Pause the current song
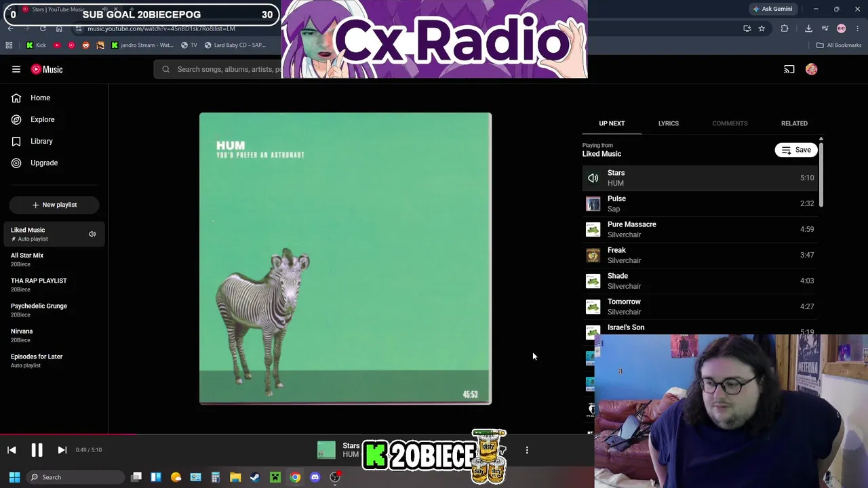 click(x=37, y=450)
